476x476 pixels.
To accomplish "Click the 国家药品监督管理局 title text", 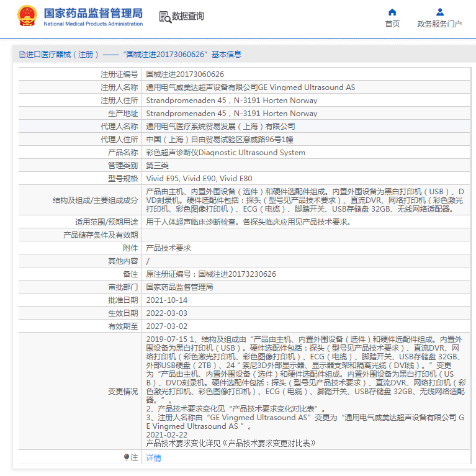I will [x=93, y=12].
